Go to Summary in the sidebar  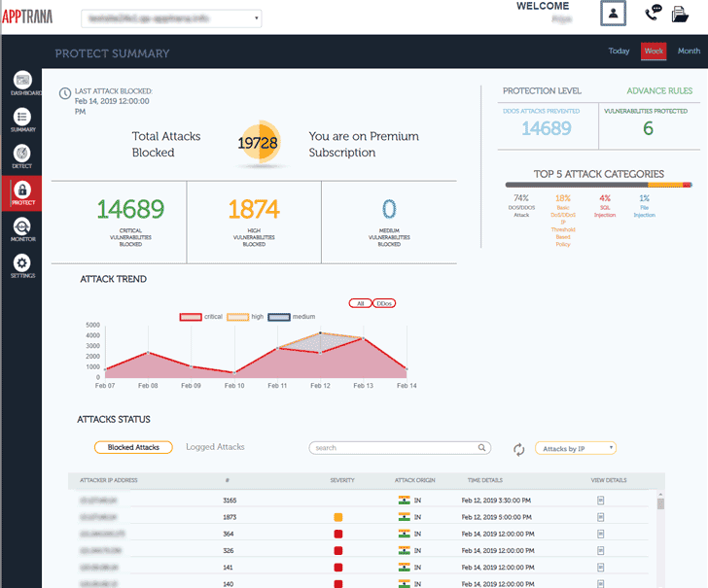[22, 117]
